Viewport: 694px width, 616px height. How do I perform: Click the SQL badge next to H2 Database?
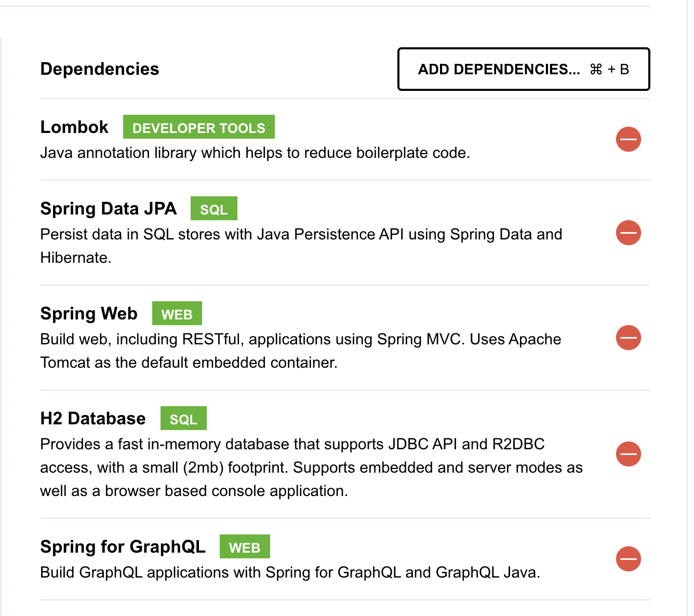[x=183, y=418]
